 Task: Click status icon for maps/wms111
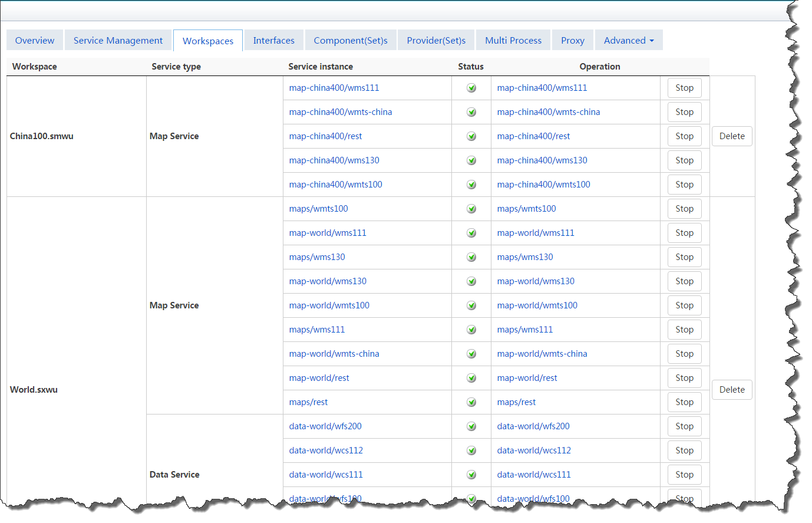(471, 330)
